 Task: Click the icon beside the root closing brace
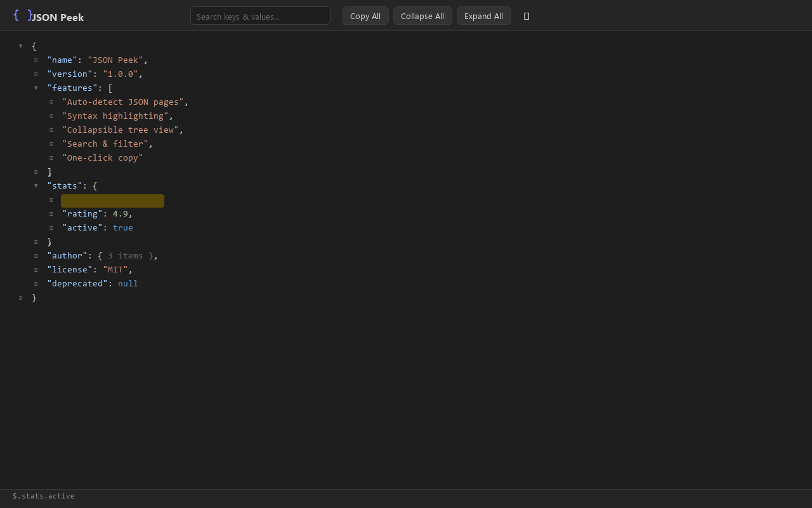pos(20,298)
